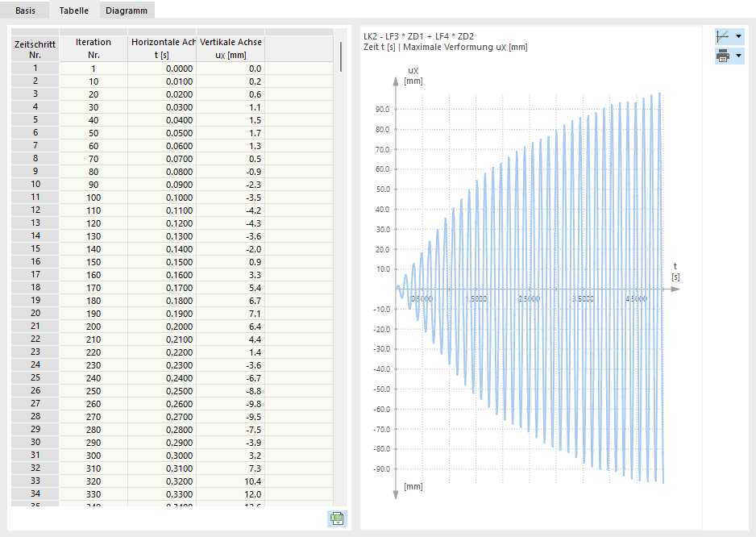
Task: Click the Horizontale Achse t [s] header
Action: click(x=162, y=48)
